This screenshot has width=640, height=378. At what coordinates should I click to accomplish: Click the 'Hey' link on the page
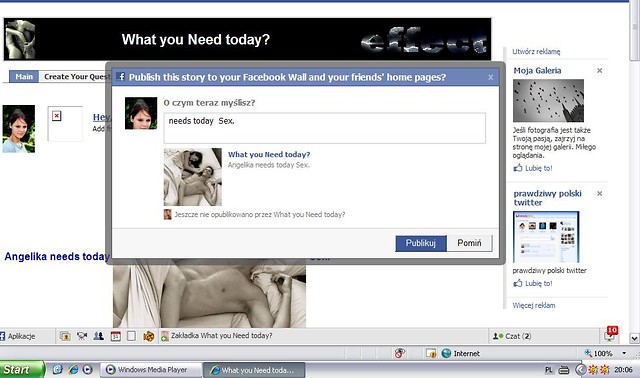[x=101, y=117]
